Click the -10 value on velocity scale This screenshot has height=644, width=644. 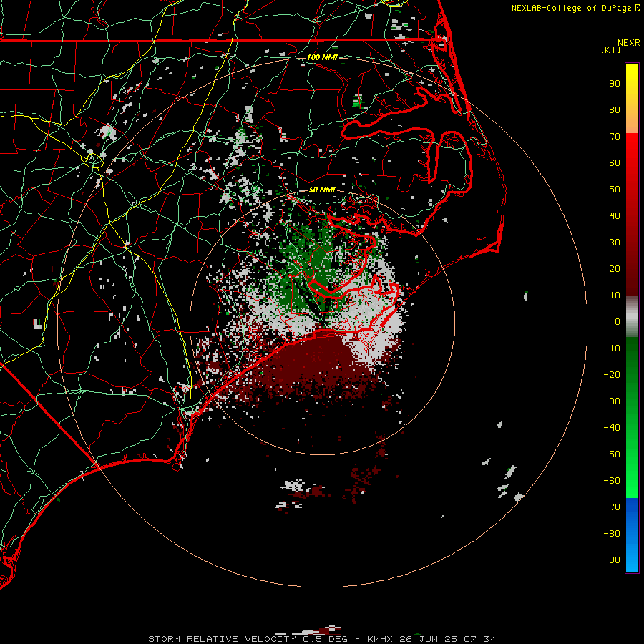(612, 348)
